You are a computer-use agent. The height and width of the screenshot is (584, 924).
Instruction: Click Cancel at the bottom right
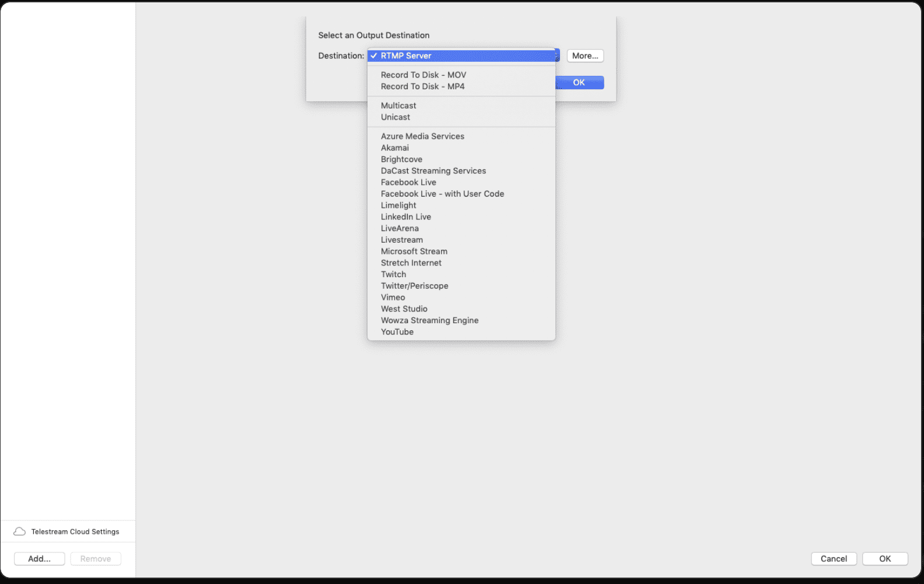834,559
